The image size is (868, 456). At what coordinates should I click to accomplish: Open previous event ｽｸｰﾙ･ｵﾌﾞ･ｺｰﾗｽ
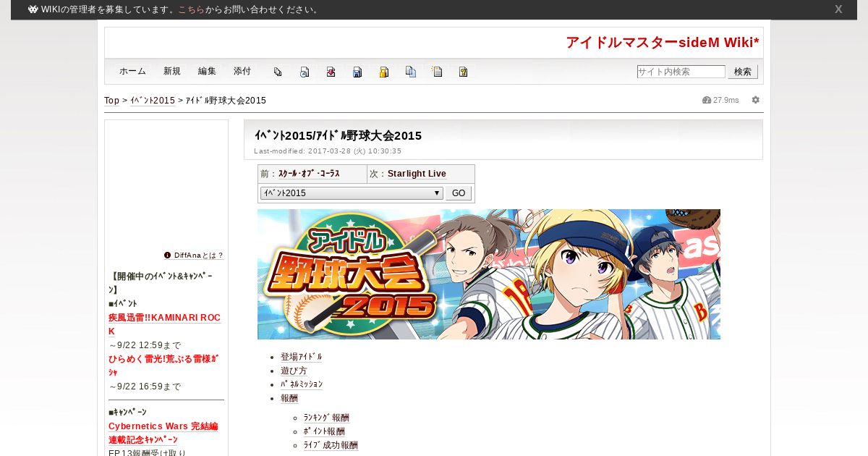309,174
